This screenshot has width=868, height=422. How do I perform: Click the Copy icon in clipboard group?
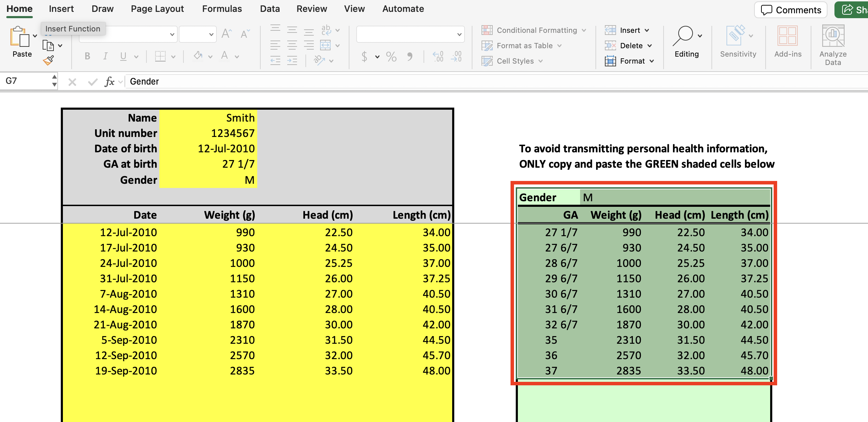click(x=48, y=46)
